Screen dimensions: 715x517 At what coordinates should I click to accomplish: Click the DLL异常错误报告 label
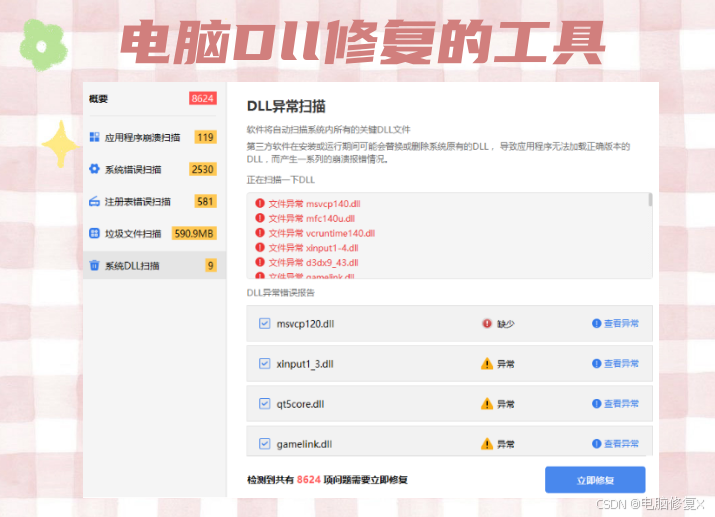(x=280, y=293)
